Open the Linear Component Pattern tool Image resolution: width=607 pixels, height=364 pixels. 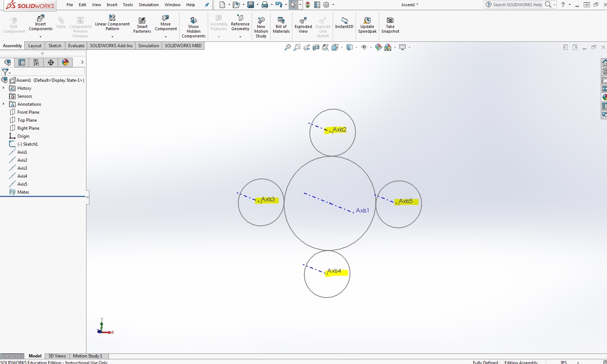112,23
